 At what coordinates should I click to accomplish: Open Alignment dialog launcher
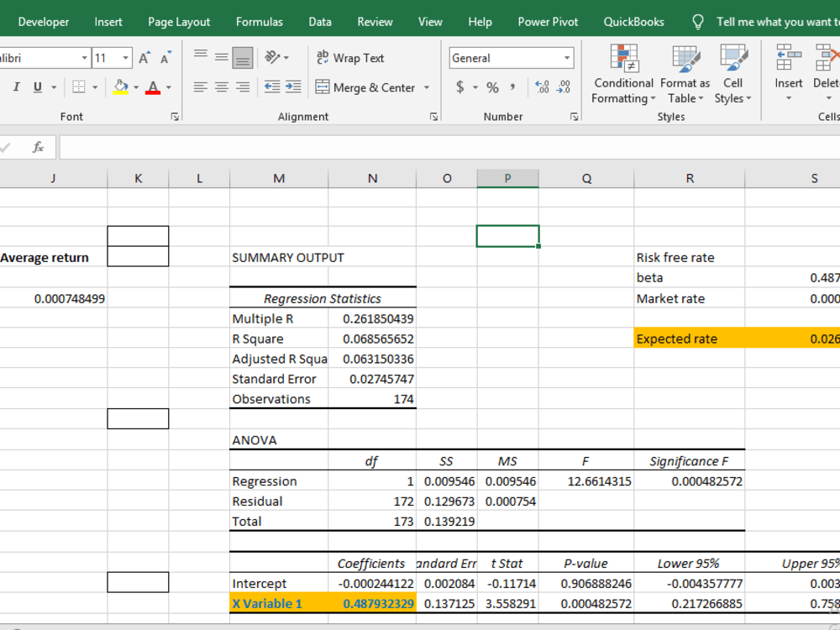click(x=433, y=117)
